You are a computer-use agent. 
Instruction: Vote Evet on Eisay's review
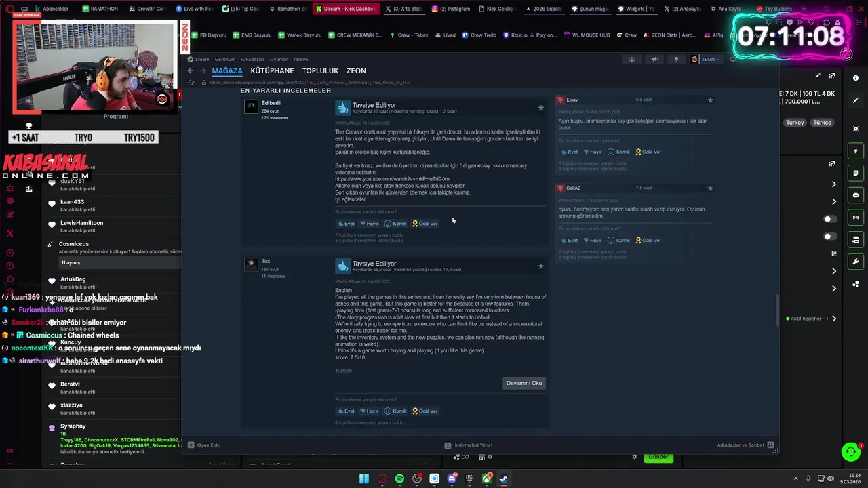(569, 152)
